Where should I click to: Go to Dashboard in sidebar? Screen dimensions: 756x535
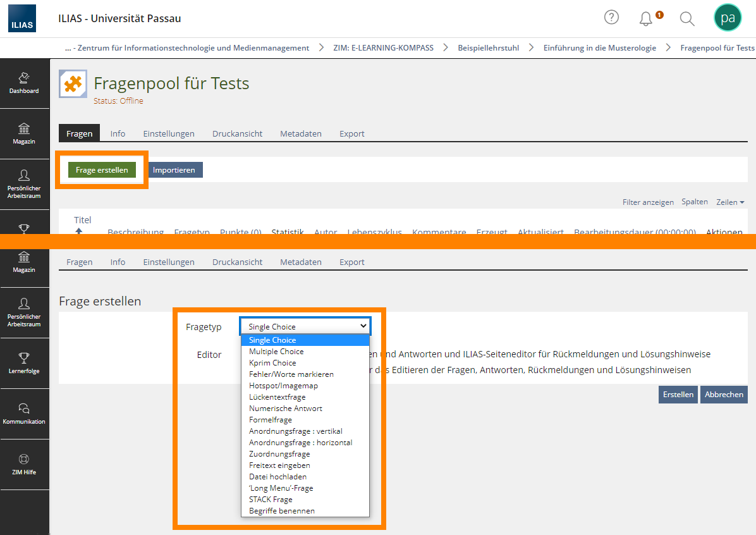point(24,83)
